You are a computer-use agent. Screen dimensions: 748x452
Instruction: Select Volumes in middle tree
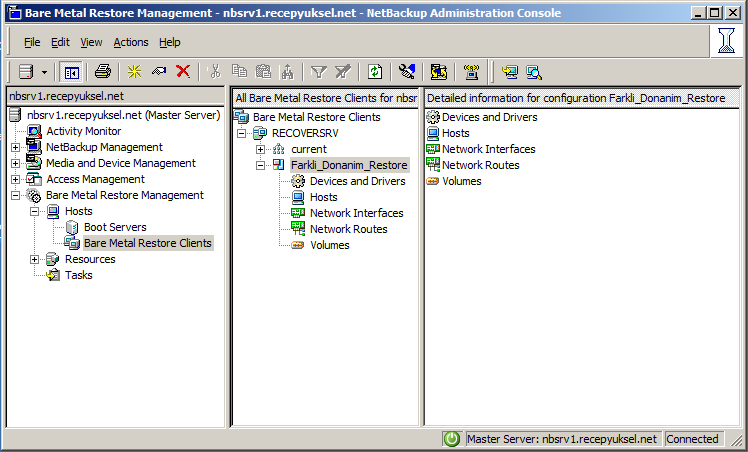coord(330,245)
